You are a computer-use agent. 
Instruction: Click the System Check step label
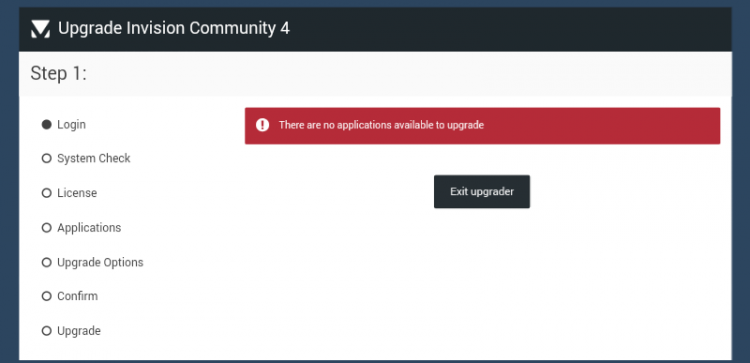[94, 158]
